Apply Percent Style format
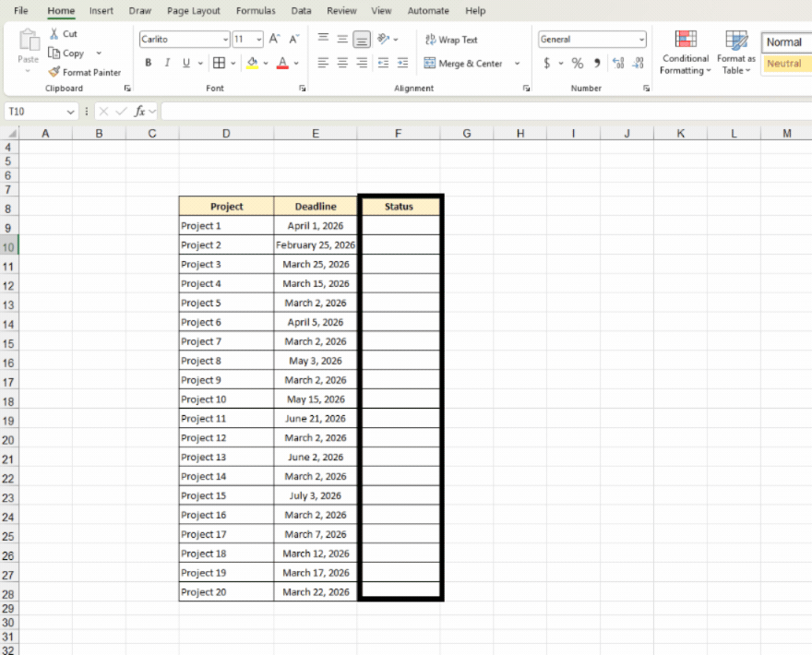 pyautogui.click(x=578, y=63)
